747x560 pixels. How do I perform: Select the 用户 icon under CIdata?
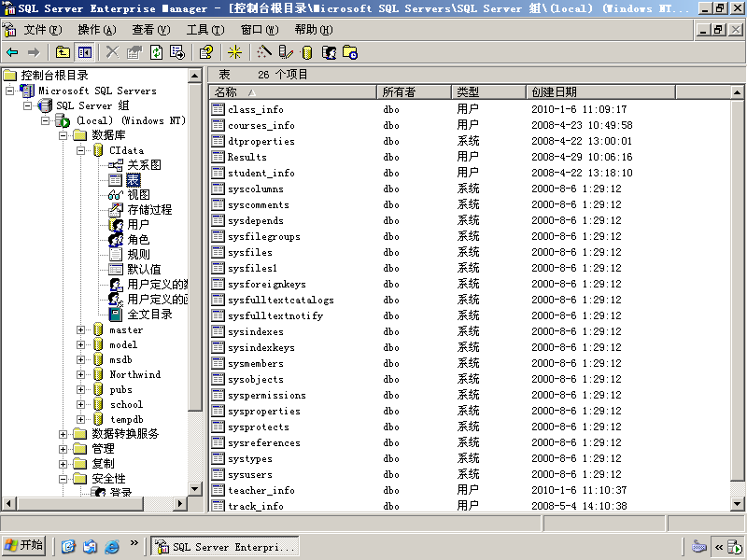click(115, 225)
